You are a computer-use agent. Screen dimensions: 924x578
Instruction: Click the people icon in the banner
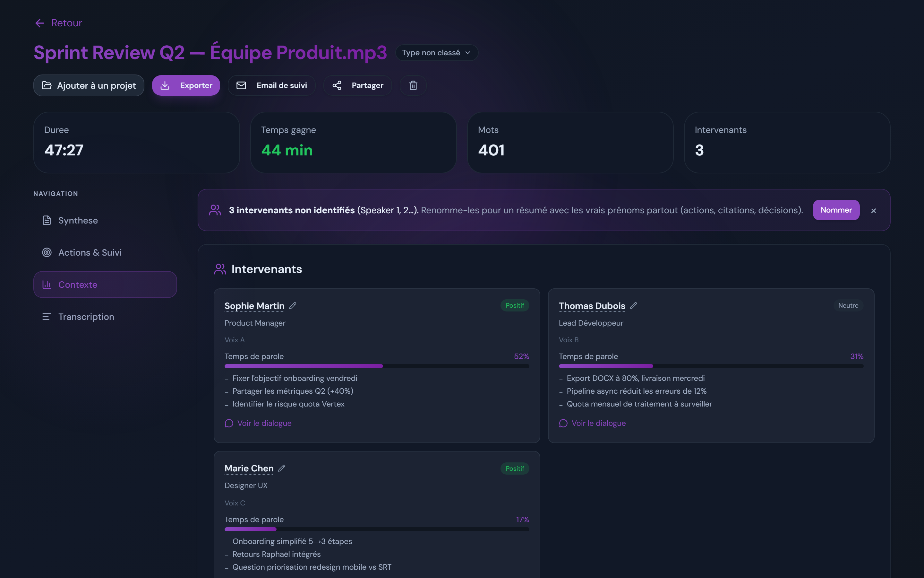pyautogui.click(x=215, y=210)
